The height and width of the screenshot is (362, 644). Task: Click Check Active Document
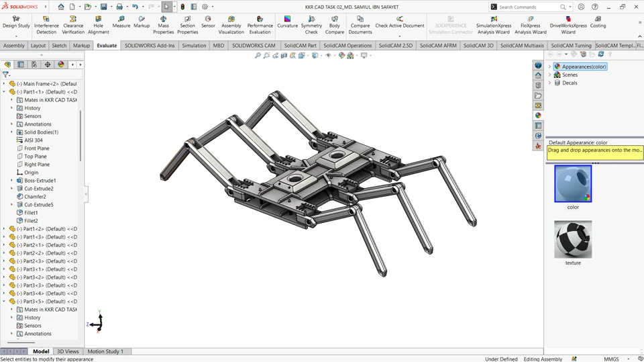(x=400, y=22)
